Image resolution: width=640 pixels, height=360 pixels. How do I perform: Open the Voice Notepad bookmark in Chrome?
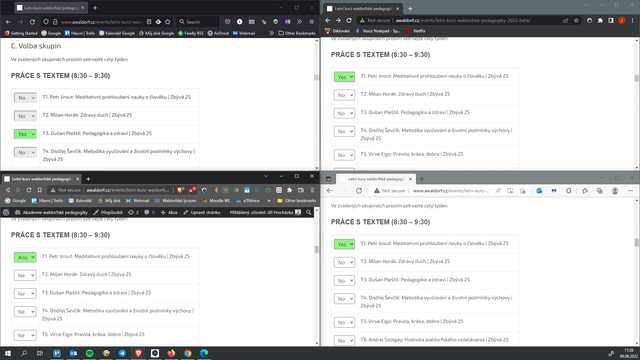point(378,31)
